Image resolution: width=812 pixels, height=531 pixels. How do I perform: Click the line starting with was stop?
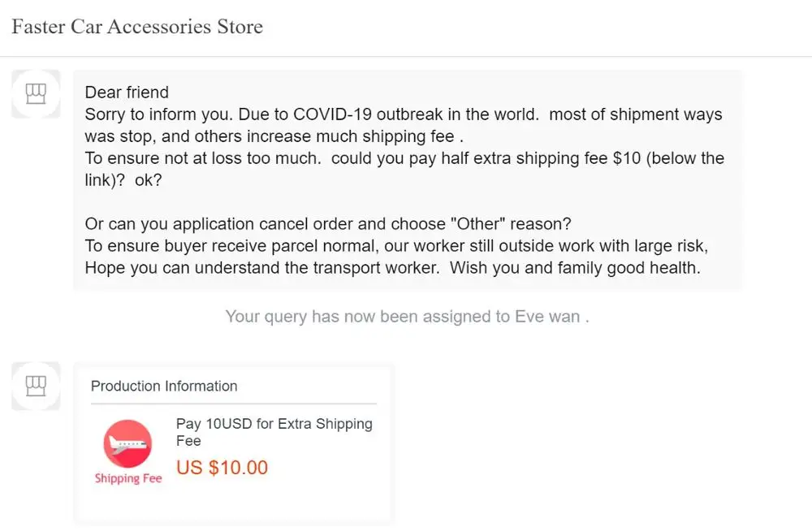[x=274, y=136]
